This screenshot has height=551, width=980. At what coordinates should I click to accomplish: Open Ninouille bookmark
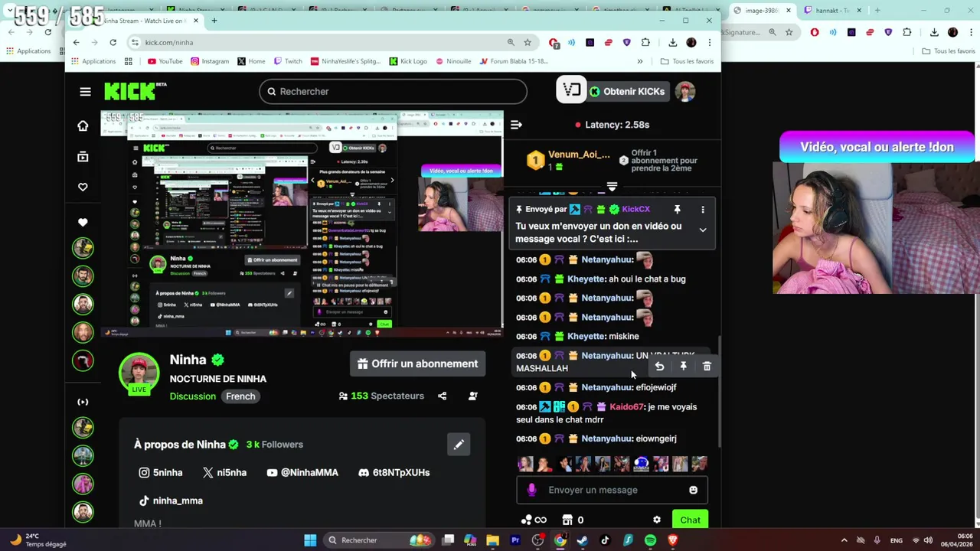click(x=453, y=61)
